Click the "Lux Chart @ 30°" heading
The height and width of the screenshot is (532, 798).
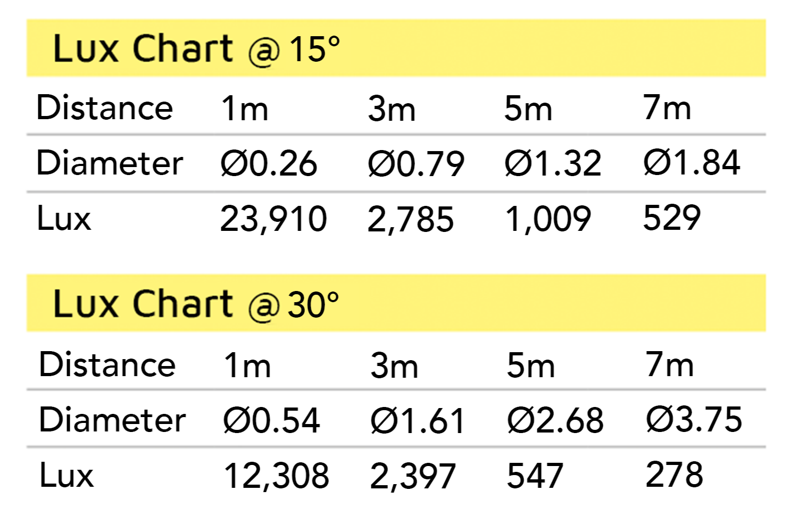[x=196, y=304]
